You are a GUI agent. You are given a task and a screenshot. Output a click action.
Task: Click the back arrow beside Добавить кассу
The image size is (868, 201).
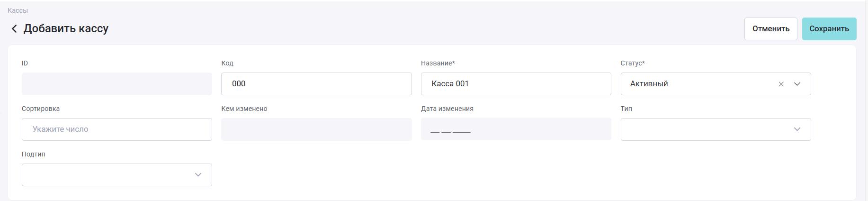click(14, 29)
